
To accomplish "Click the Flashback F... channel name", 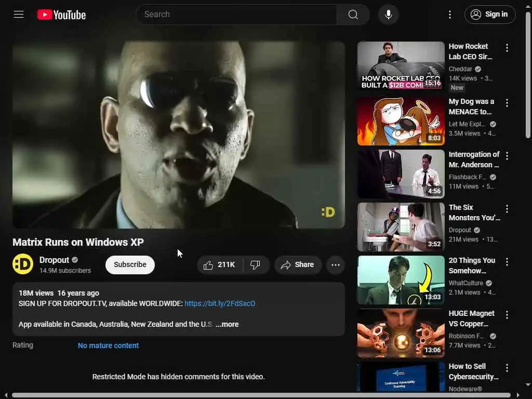I will coord(467,177).
